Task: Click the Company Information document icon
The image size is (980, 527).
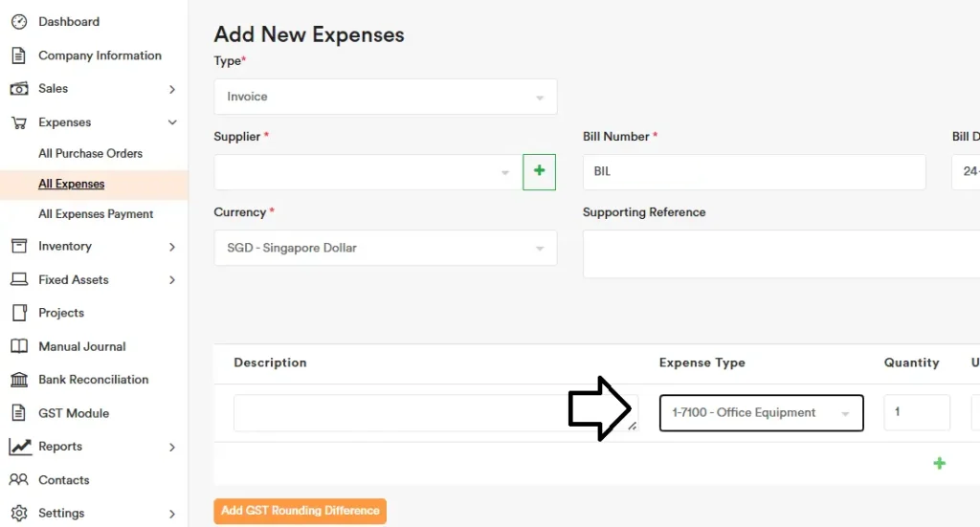Action: tap(18, 55)
